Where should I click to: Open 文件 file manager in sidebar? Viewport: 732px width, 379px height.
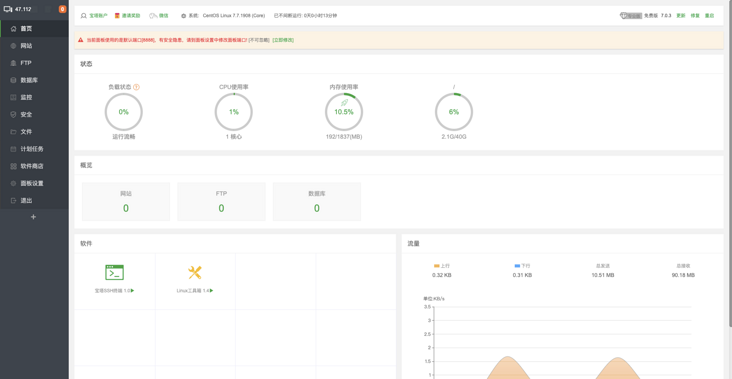coord(34,132)
